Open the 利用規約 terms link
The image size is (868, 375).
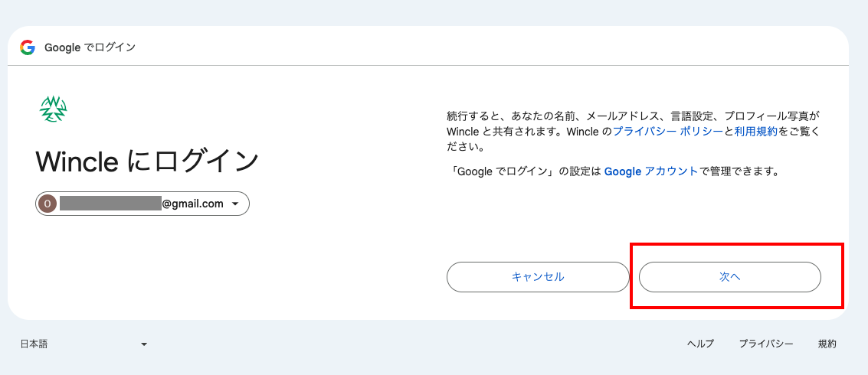click(x=755, y=132)
